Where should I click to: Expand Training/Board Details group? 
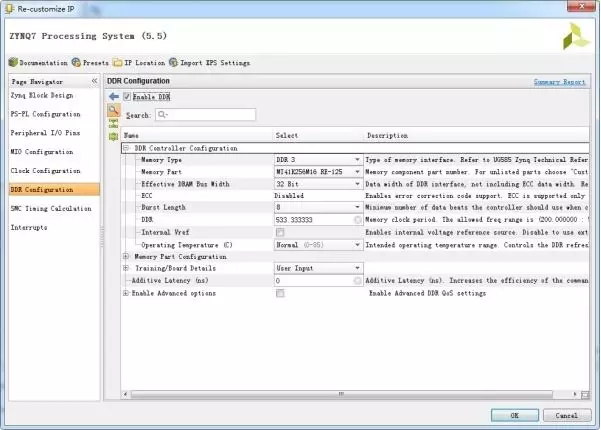click(126, 268)
